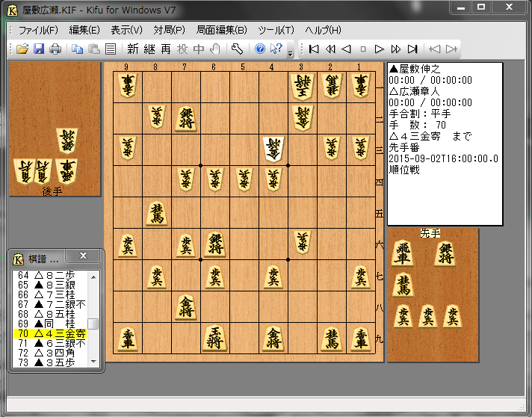Click the white gold piece on 4三
The width and height of the screenshot is (532, 417).
[273, 149]
